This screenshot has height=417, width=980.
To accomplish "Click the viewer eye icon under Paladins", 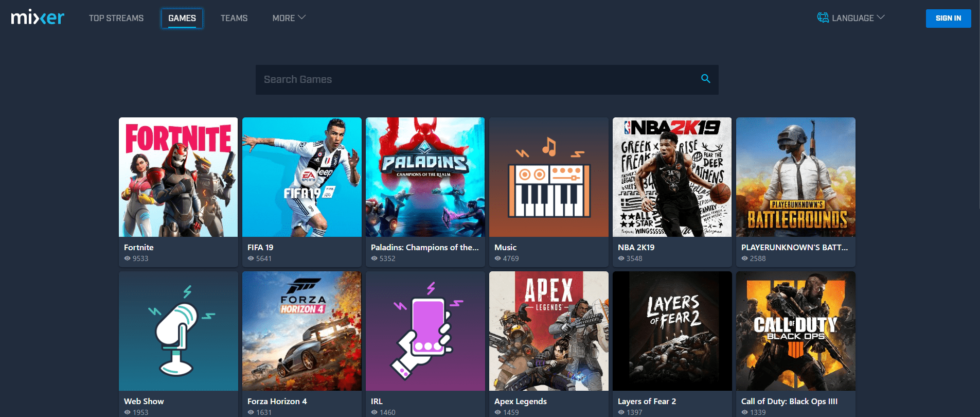I will point(374,258).
